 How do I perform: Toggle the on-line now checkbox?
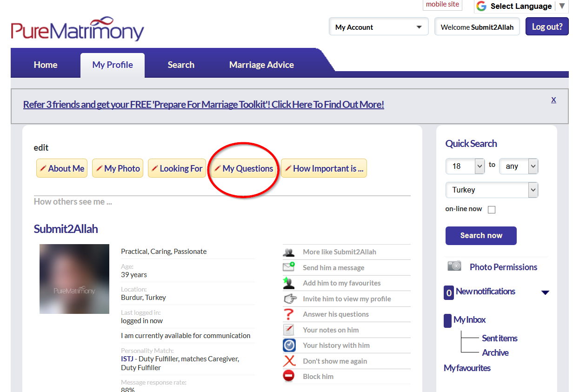pyautogui.click(x=492, y=210)
